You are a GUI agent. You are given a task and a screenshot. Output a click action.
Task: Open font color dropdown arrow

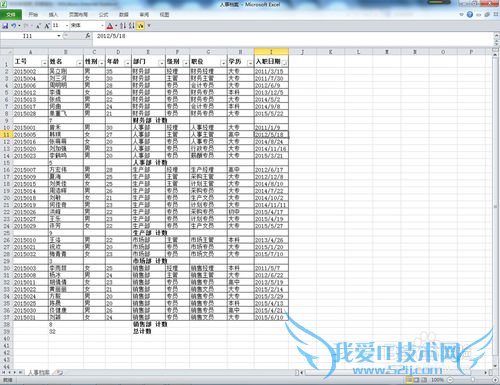point(116,26)
